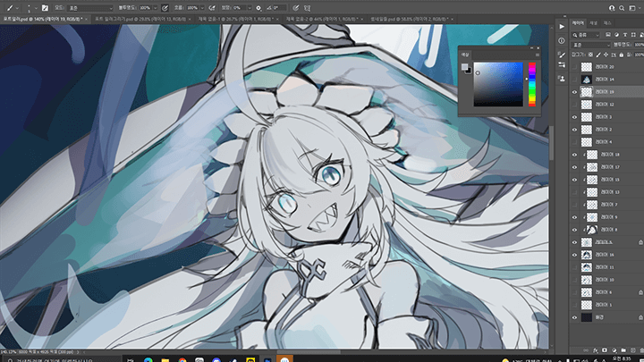Viewport: 644px width, 362px height.
Task: Open the Properties info panel icon
Action: [x=562, y=40]
